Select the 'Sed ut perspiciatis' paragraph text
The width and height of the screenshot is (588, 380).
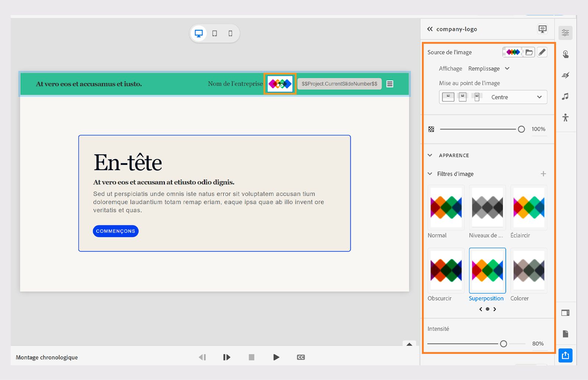click(x=209, y=202)
